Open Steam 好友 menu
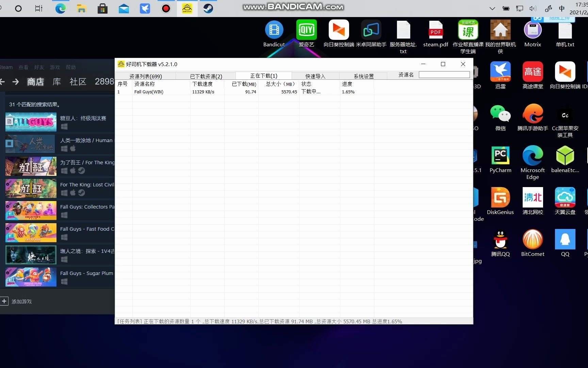 coord(39,67)
